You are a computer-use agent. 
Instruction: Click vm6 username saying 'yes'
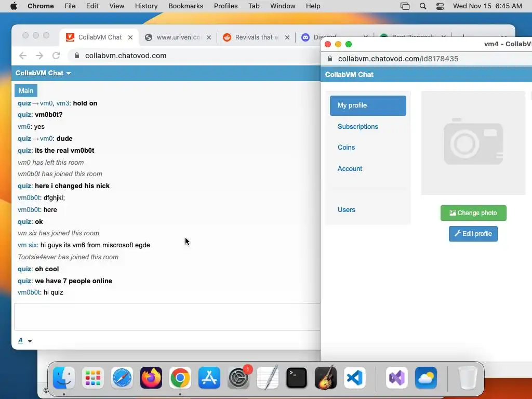(24, 127)
